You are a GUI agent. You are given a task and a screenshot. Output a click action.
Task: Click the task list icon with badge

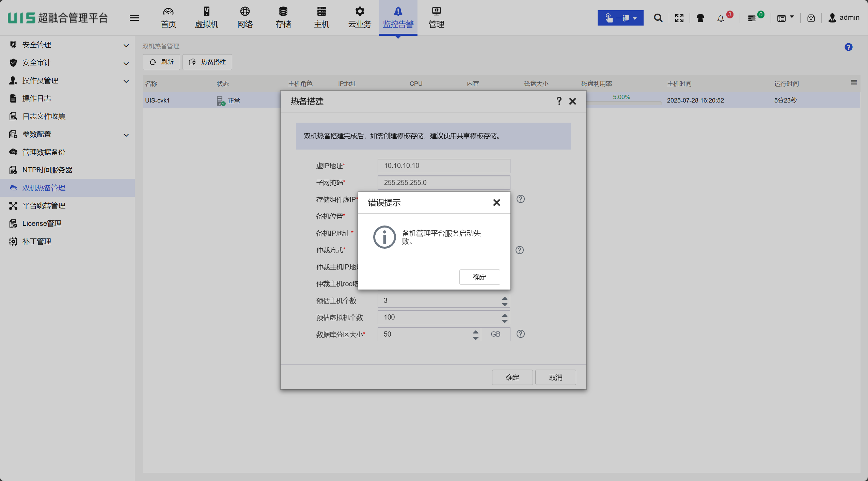[x=752, y=18]
